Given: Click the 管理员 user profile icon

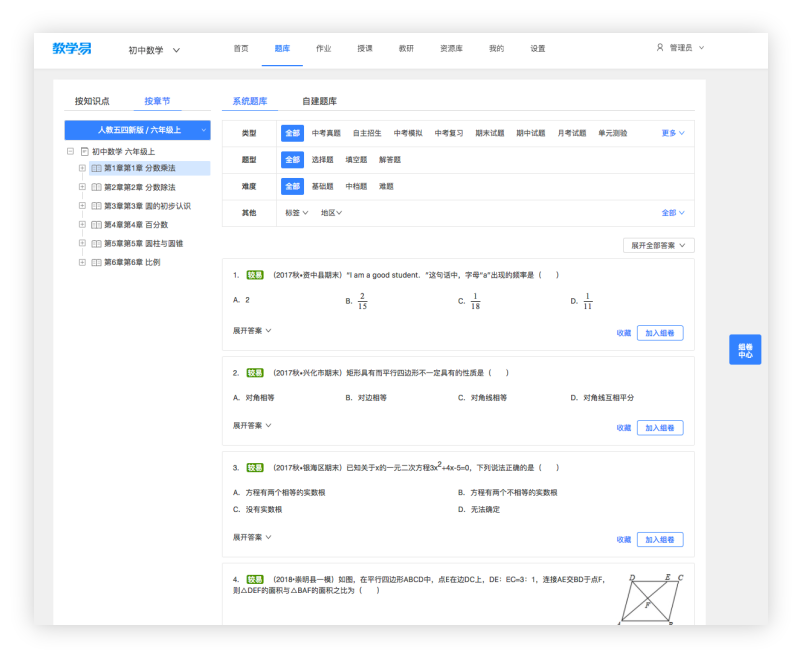Looking at the screenshot, I should [x=659, y=46].
